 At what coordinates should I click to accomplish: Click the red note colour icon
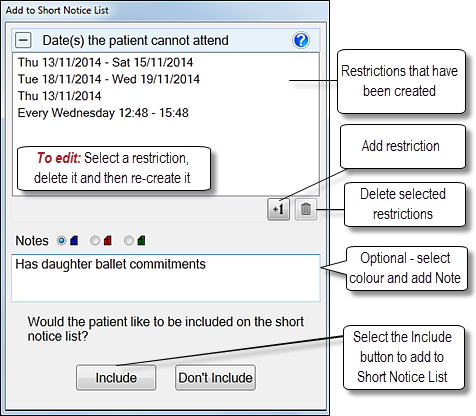pos(107,240)
